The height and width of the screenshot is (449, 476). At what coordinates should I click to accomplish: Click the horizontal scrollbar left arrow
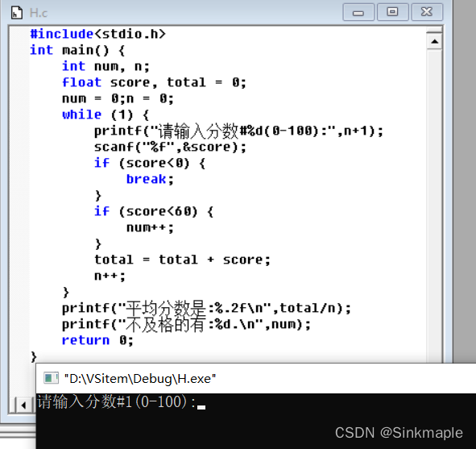(x=23, y=405)
